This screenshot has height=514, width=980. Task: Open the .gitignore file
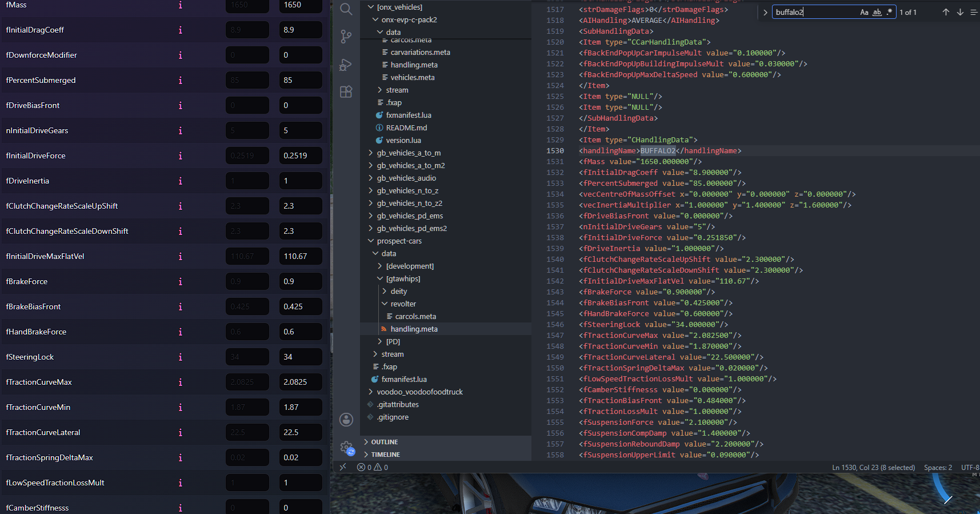point(393,417)
